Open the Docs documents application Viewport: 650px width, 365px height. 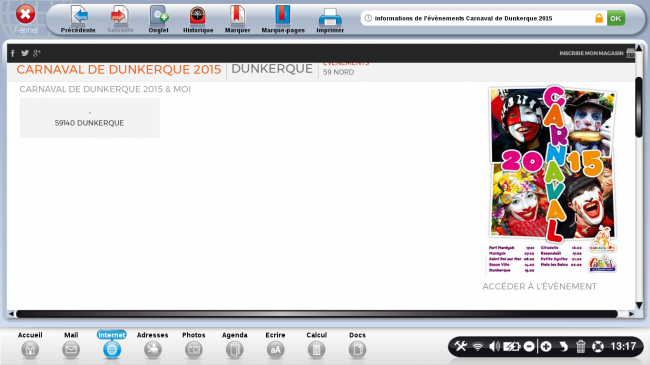point(357,345)
